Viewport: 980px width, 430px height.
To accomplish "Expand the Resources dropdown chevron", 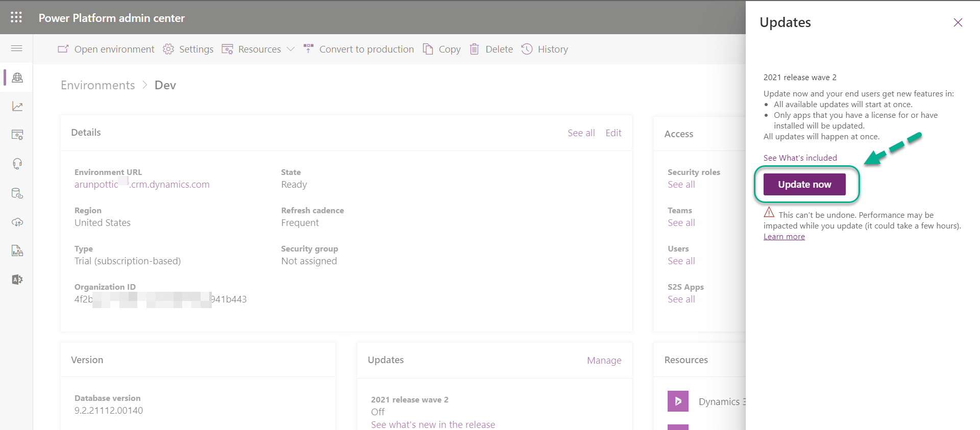I will coord(291,49).
